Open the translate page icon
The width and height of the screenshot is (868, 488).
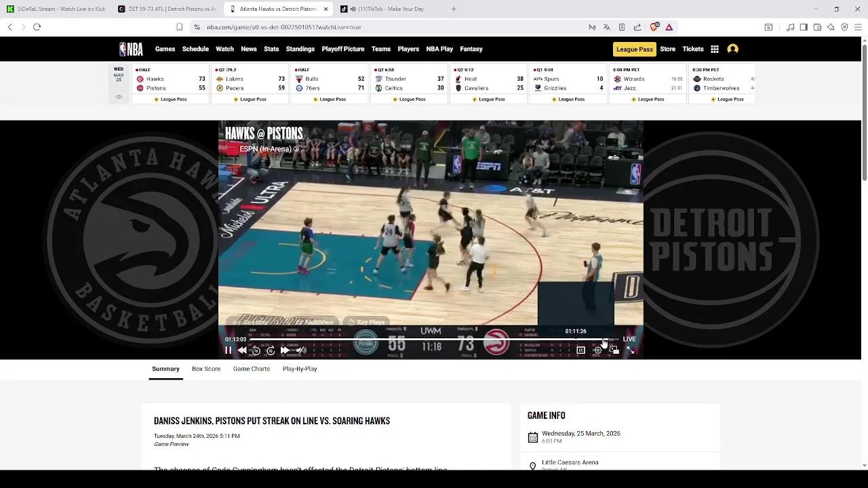(x=607, y=27)
